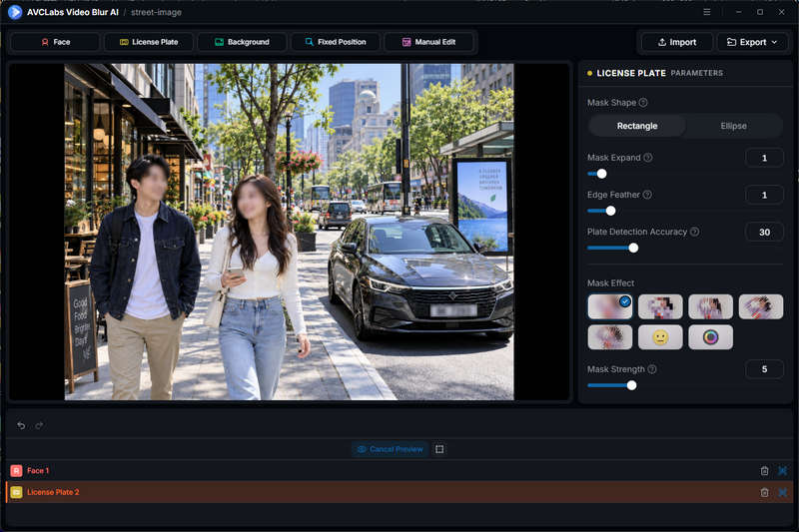Show help for Mask Shape
The width and height of the screenshot is (799, 532).
[643, 103]
